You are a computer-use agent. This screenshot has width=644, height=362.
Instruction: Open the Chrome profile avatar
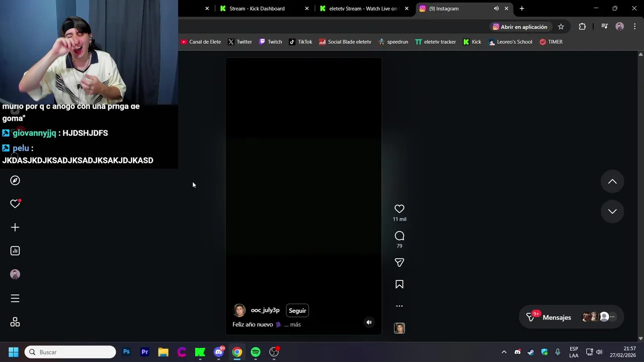619,27
